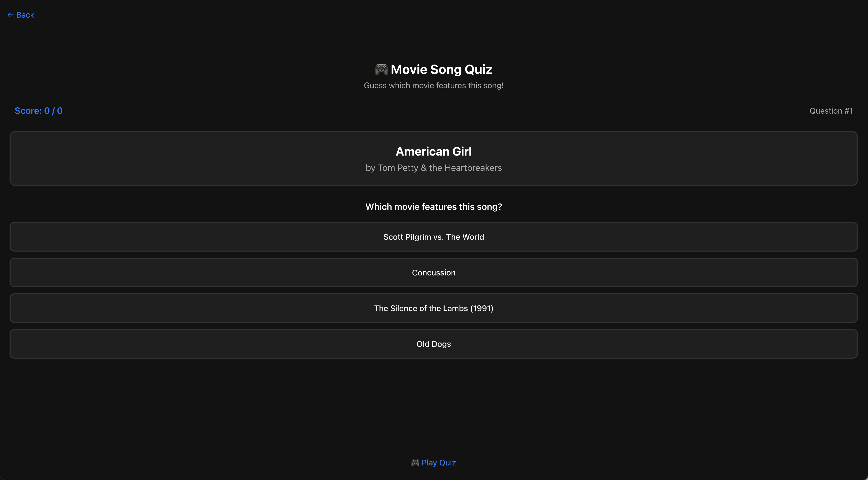Click the second answer option card
The image size is (868, 480).
pyautogui.click(x=434, y=272)
